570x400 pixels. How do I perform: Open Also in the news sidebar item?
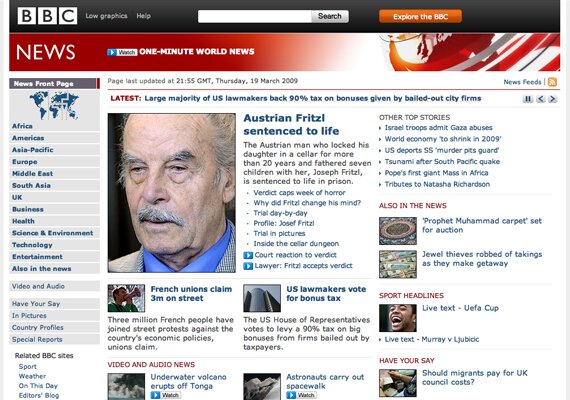tap(54, 269)
